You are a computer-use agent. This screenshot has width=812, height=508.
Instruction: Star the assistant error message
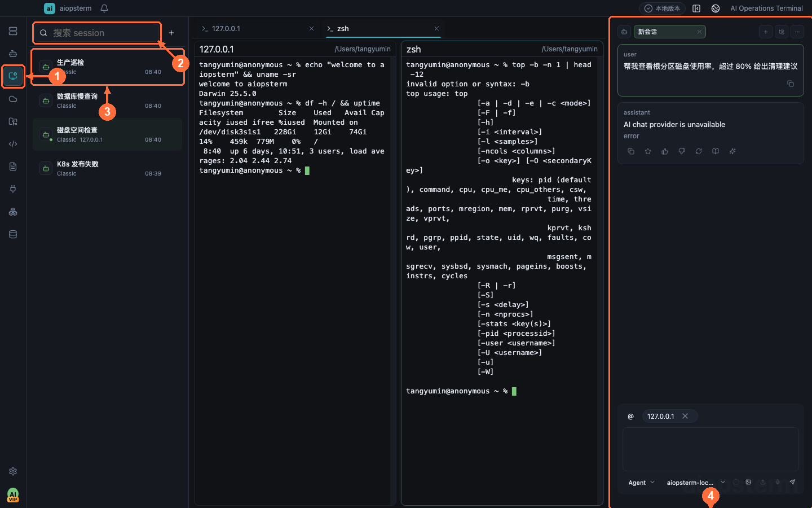[x=648, y=151]
